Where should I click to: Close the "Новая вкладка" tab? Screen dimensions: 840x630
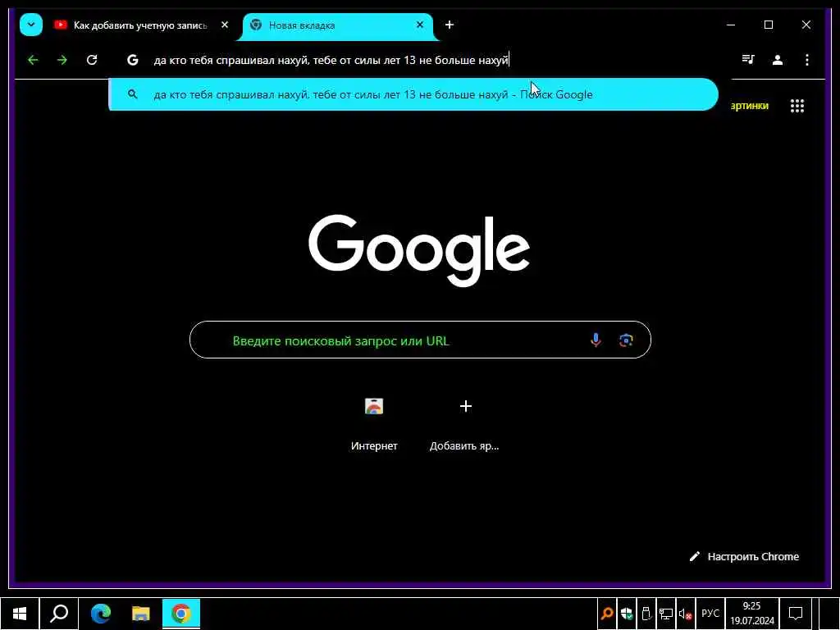coord(420,25)
